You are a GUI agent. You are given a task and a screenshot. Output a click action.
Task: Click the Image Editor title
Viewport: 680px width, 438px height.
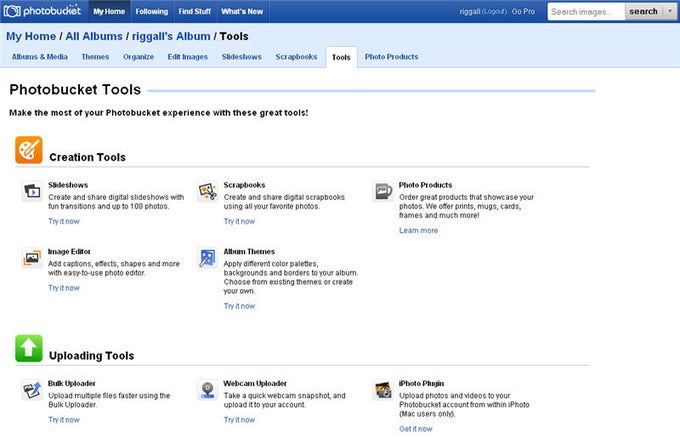tap(69, 252)
